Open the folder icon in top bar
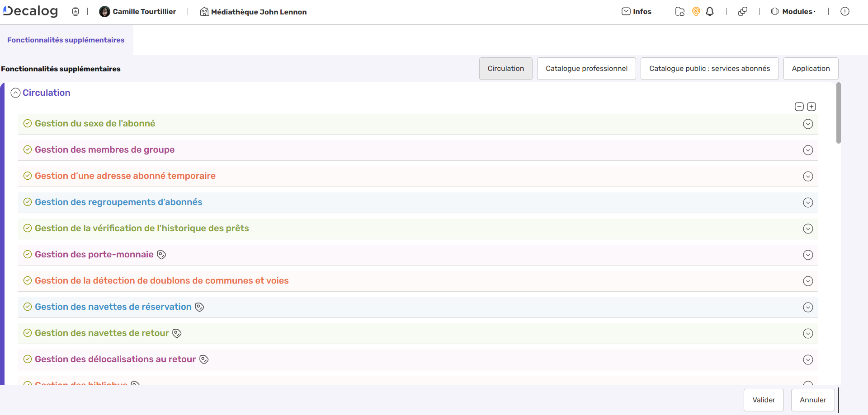This screenshot has width=868, height=415. pos(679,12)
